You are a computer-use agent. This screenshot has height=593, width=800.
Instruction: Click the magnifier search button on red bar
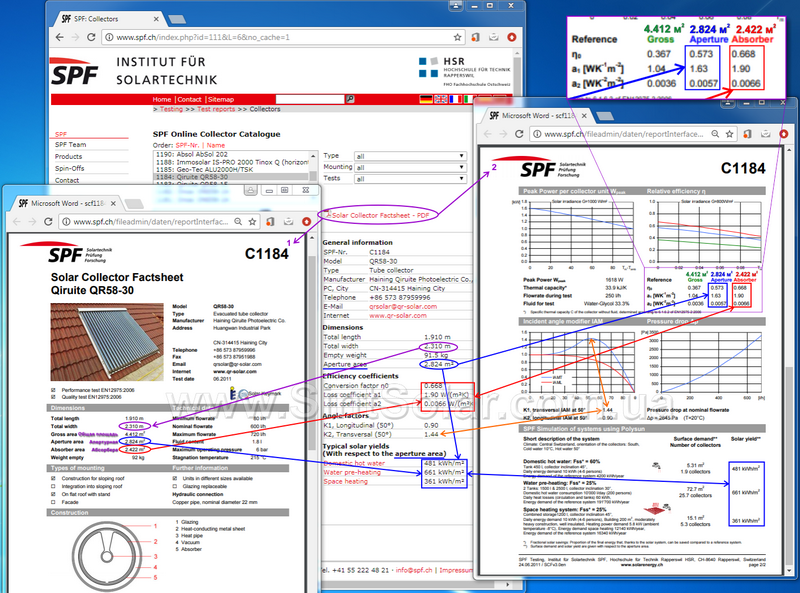coord(350,99)
